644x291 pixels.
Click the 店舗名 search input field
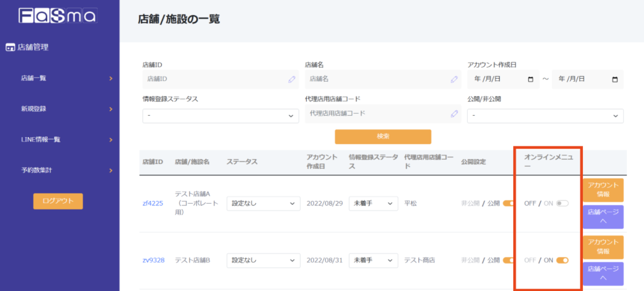pos(377,79)
